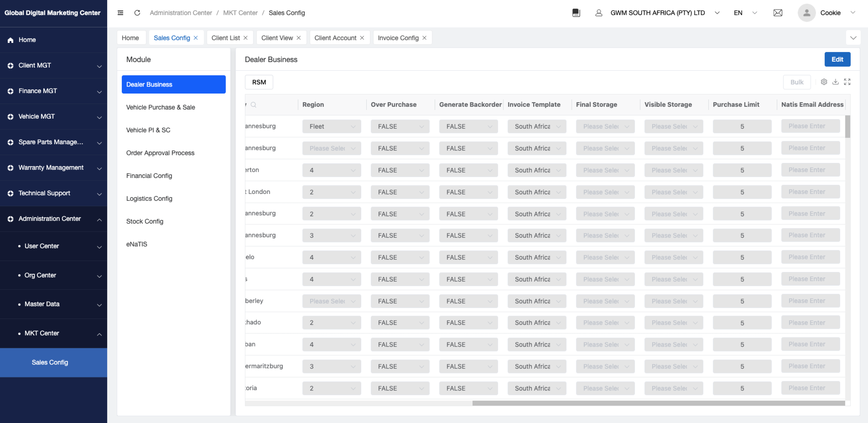The width and height of the screenshot is (868, 423).
Task: Click the RSM button
Action: 259,82
